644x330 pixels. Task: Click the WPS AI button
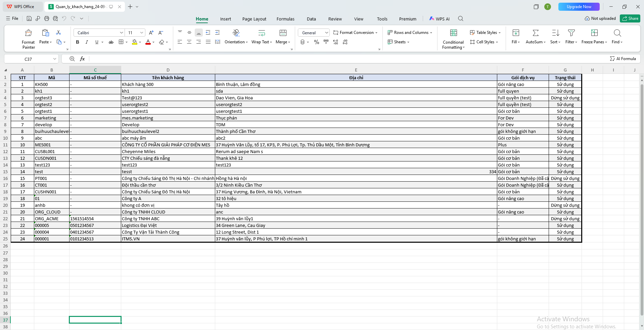[439, 19]
